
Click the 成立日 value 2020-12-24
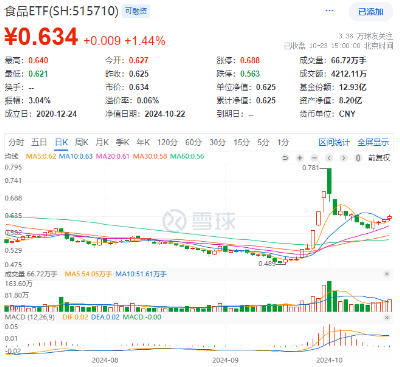(56, 114)
